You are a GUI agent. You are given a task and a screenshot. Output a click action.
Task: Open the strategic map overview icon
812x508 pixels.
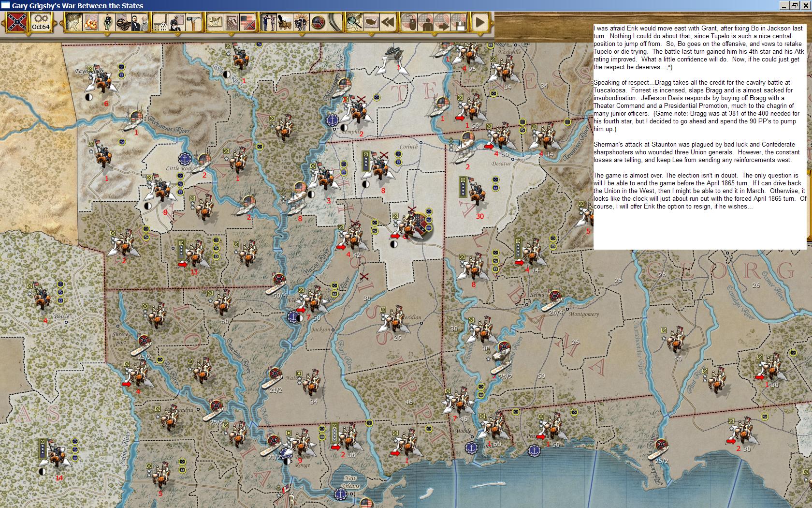[x=73, y=22]
